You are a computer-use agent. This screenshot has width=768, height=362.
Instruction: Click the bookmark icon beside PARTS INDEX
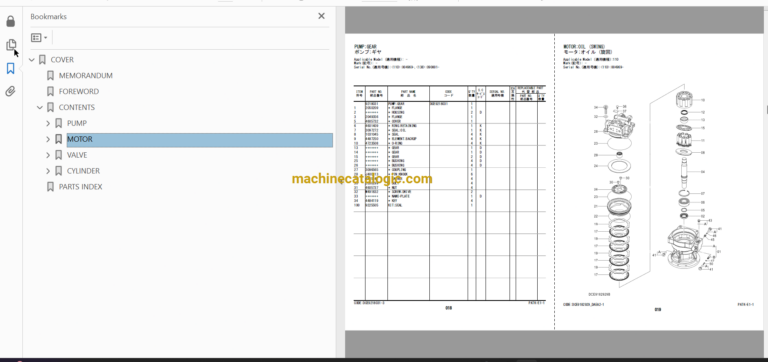click(50, 187)
